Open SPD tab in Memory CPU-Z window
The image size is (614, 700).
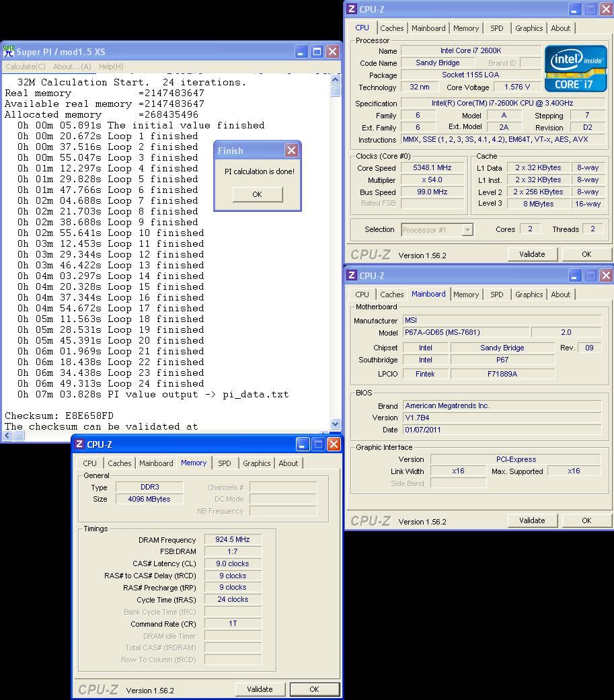(x=224, y=463)
